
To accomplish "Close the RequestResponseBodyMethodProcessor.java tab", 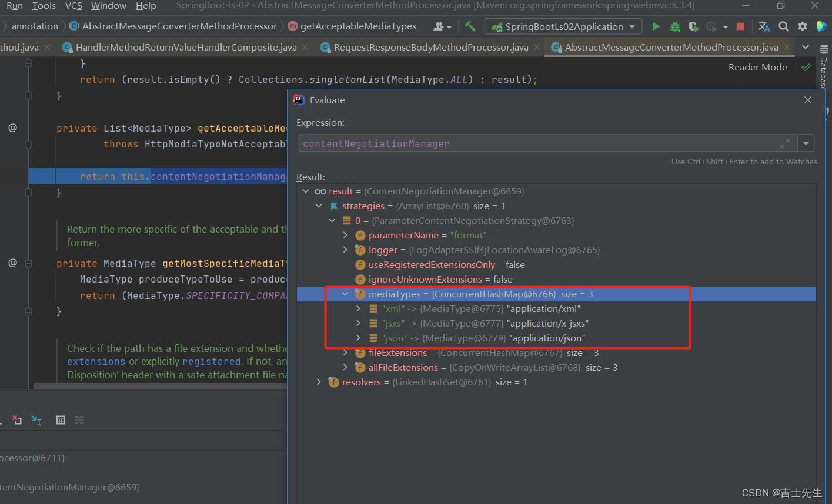I will coord(537,47).
